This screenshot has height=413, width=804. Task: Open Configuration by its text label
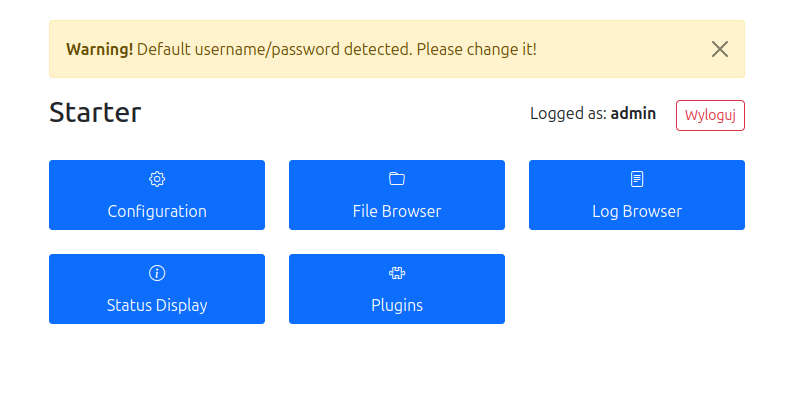click(x=157, y=211)
